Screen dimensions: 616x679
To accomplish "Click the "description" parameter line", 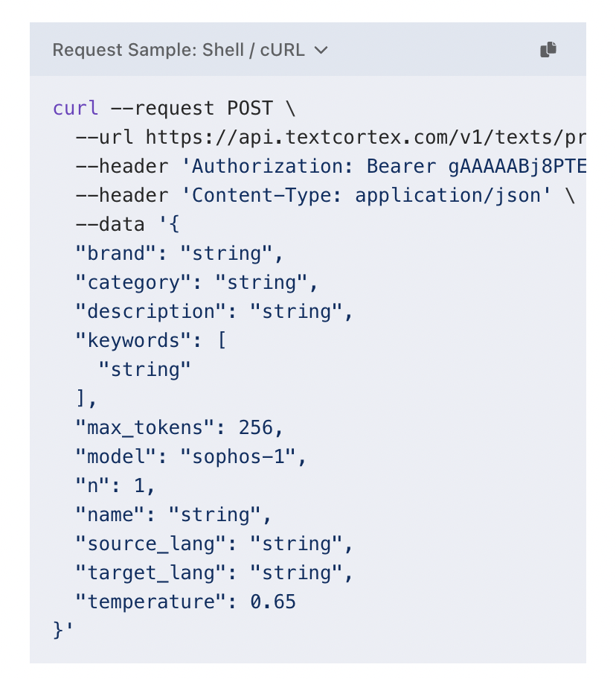I will 214,311.
